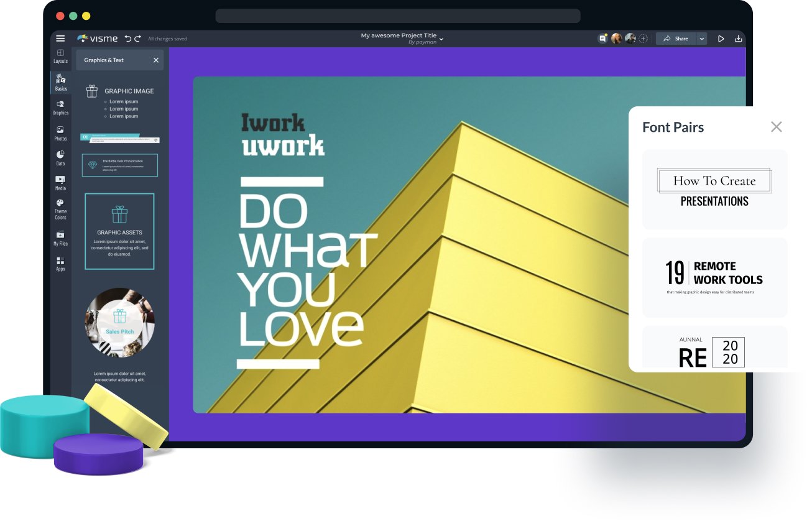The width and height of the screenshot is (812, 526).
Task: Select the Graphics sidebar tab
Action: point(60,108)
